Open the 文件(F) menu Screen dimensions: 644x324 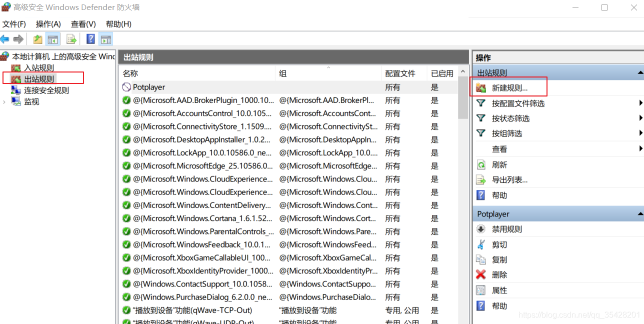coord(14,24)
